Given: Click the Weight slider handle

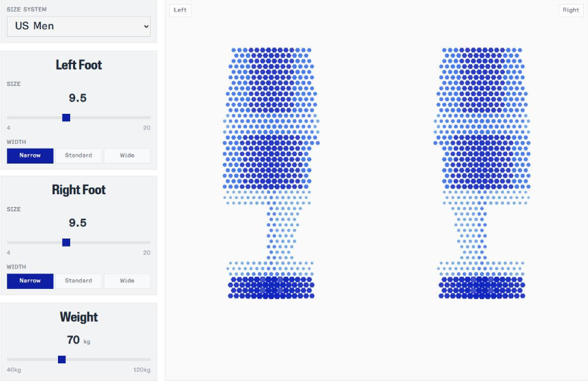Looking at the screenshot, I should 61,359.
